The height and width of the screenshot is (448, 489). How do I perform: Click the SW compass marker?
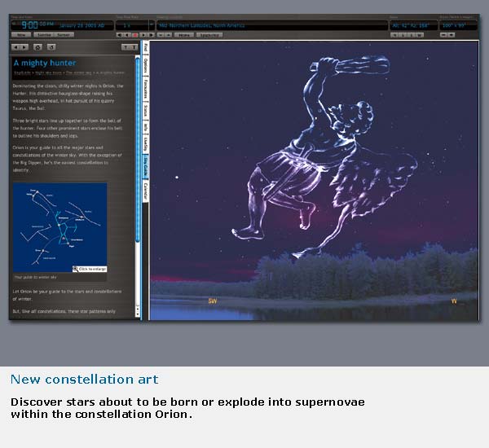tap(213, 301)
